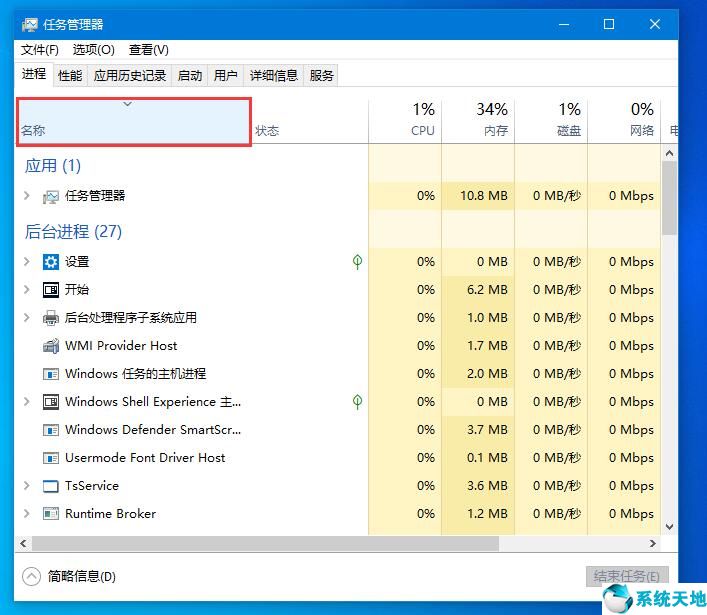Click the 简略信息(D) link text

pos(82,576)
